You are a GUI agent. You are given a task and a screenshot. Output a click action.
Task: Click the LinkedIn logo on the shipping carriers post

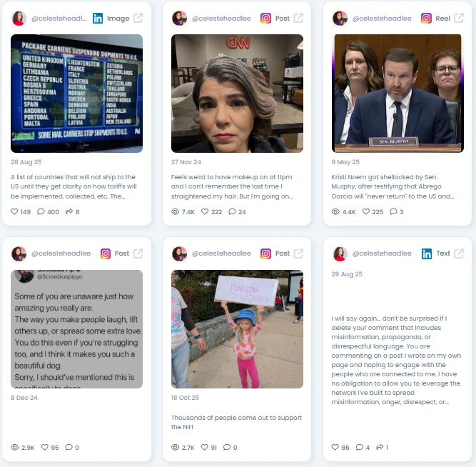(x=98, y=19)
